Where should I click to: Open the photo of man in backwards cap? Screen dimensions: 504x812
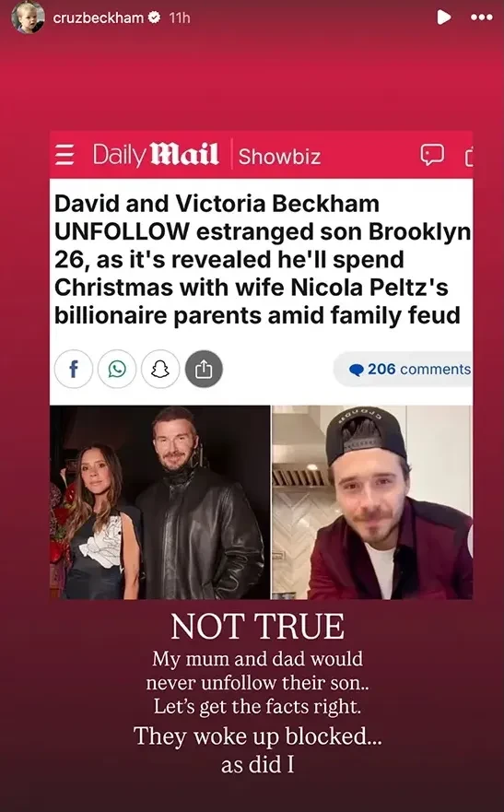[372, 502]
